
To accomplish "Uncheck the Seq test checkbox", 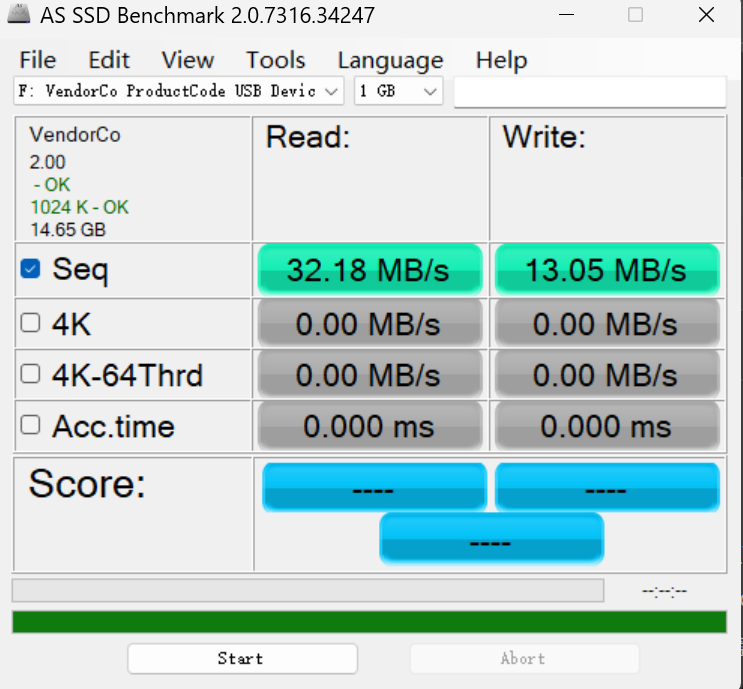I will pyautogui.click(x=30, y=269).
